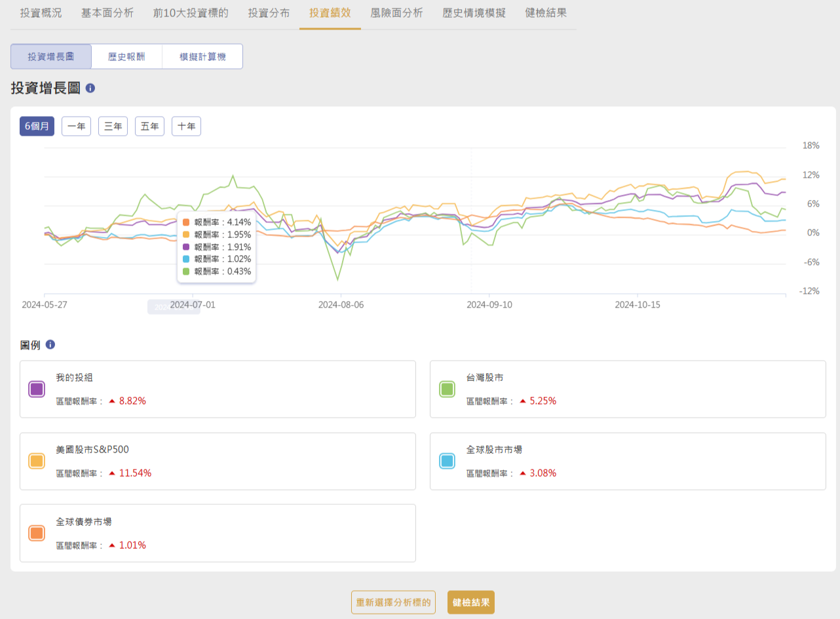Viewport: 840px width, 619px height.
Task: Click 台灣股市 return 5.25%
Action: [543, 401]
